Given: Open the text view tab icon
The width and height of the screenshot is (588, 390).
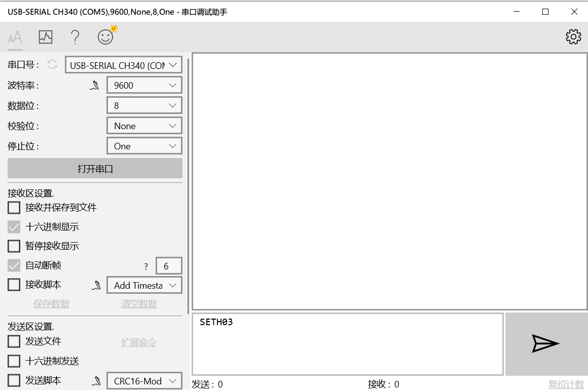Looking at the screenshot, I should pyautogui.click(x=15, y=37).
